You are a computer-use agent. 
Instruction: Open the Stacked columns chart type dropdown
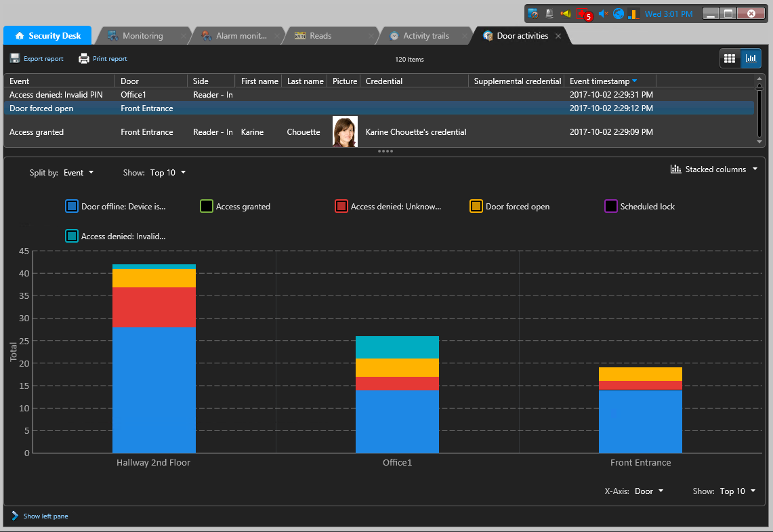tap(714, 169)
